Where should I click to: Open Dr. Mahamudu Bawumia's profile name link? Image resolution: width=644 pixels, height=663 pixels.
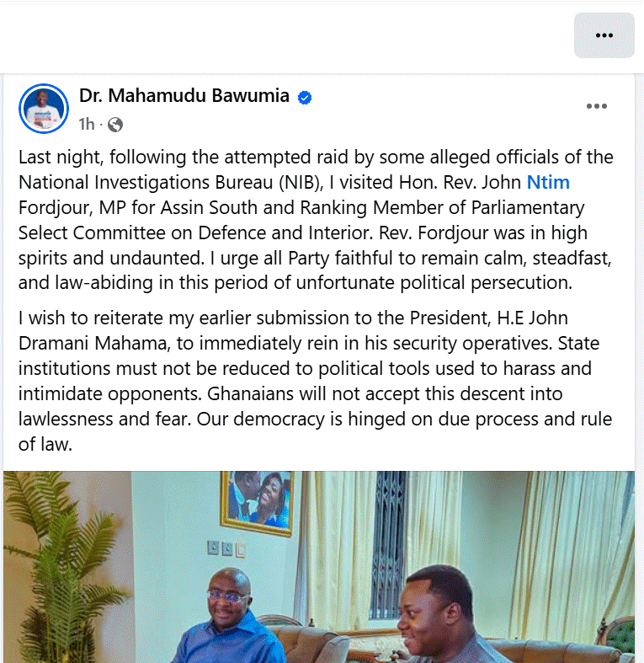[184, 97]
